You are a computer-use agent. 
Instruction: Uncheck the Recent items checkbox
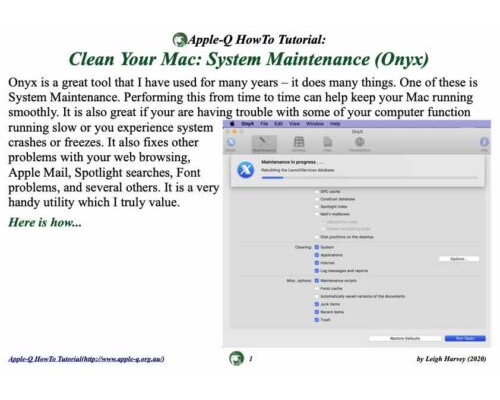point(317,312)
